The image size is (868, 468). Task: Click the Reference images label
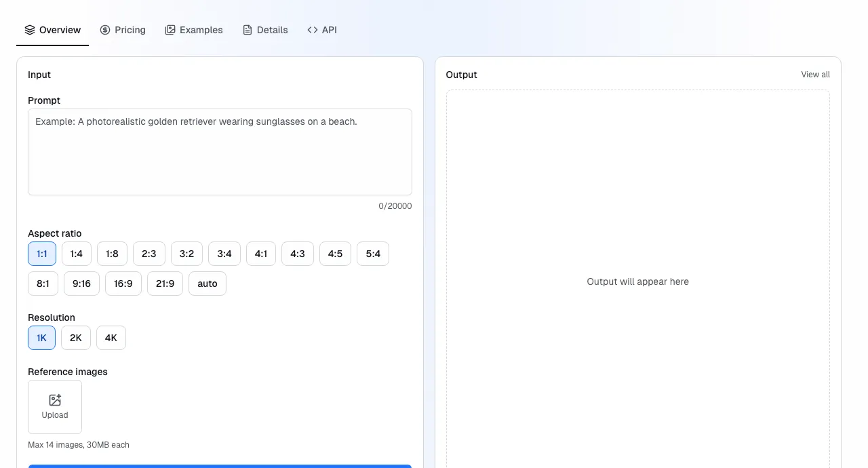tap(68, 372)
